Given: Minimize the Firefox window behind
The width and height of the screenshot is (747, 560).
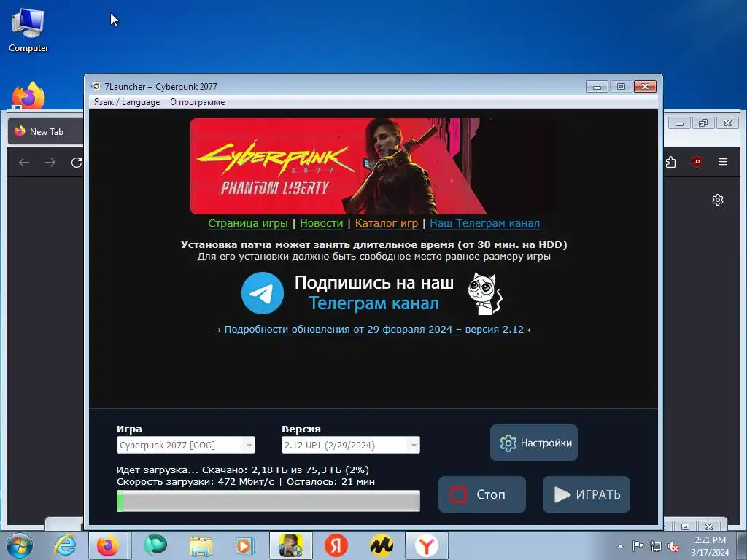Looking at the screenshot, I should coord(680,123).
